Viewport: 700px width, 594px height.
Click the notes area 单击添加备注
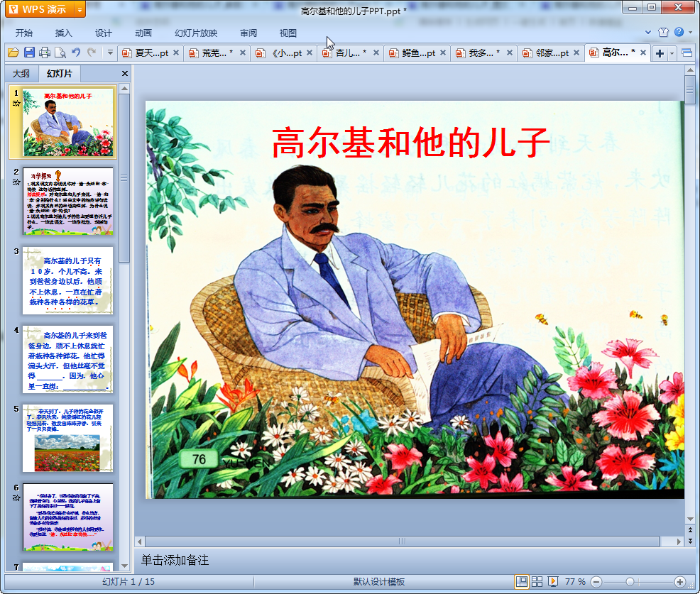175,560
